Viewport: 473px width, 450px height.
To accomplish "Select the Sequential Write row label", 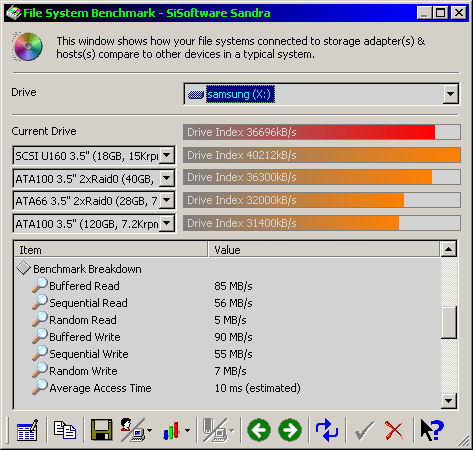I will (x=89, y=354).
